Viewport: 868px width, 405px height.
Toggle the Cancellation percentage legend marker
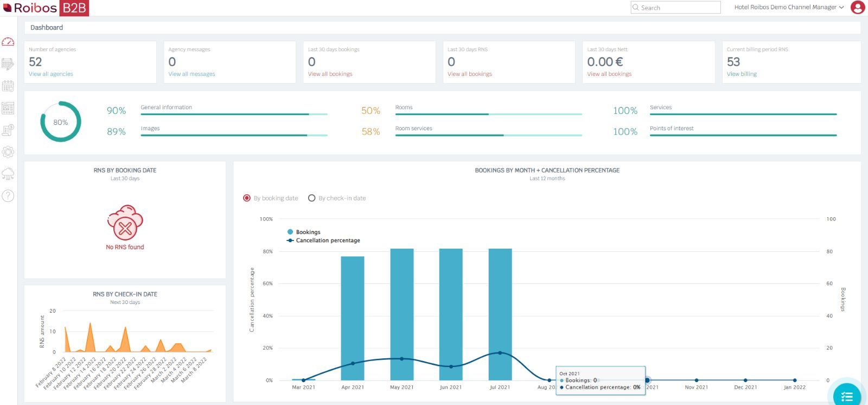point(290,241)
